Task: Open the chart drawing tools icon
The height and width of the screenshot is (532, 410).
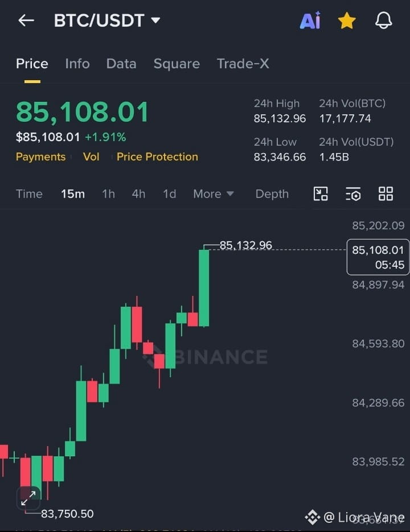Action: [321, 193]
